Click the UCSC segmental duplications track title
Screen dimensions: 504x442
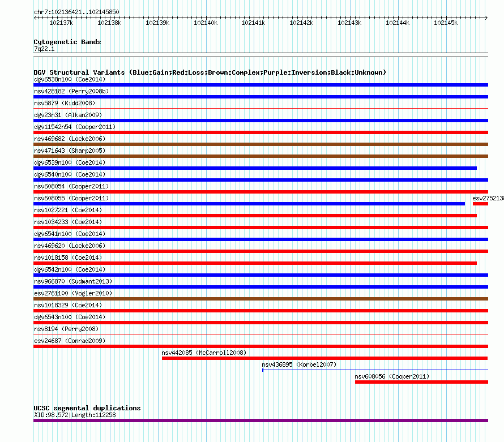click(x=87, y=408)
